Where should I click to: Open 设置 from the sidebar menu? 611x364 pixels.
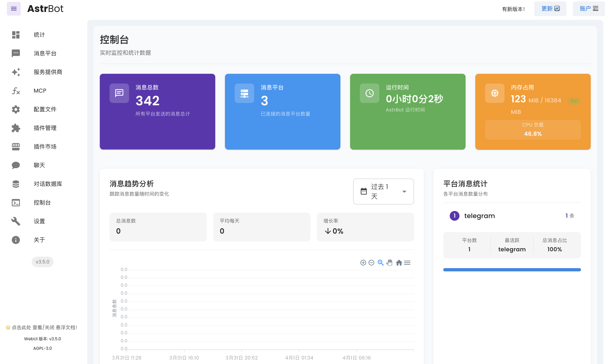point(15,221)
